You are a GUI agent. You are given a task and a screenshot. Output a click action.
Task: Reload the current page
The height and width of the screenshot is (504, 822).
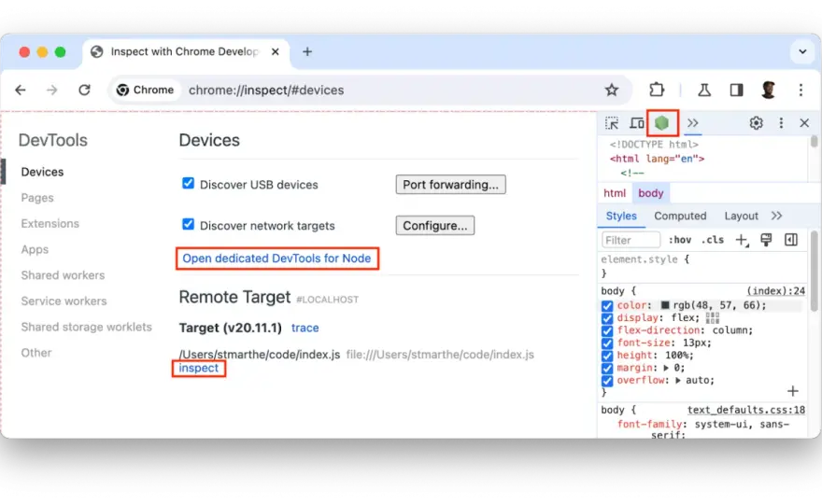pyautogui.click(x=84, y=91)
